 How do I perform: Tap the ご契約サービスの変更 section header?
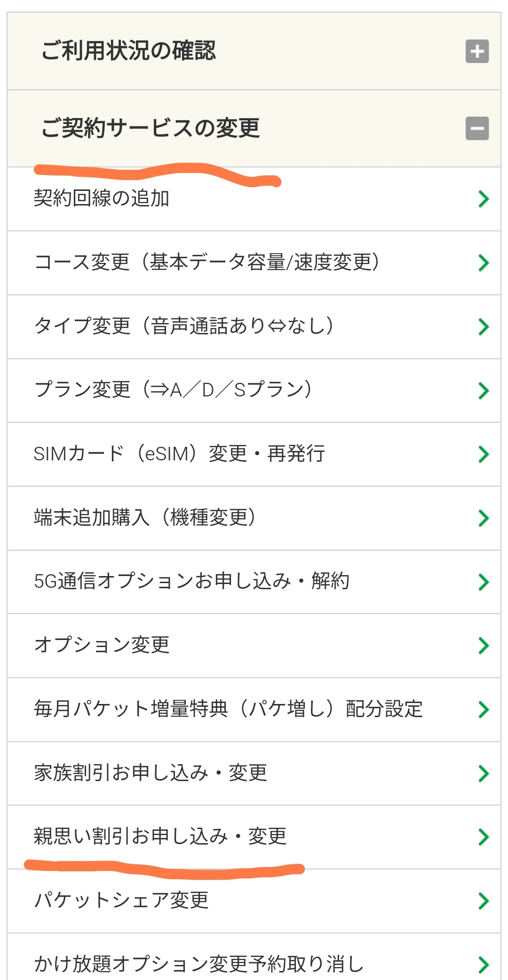click(x=151, y=128)
